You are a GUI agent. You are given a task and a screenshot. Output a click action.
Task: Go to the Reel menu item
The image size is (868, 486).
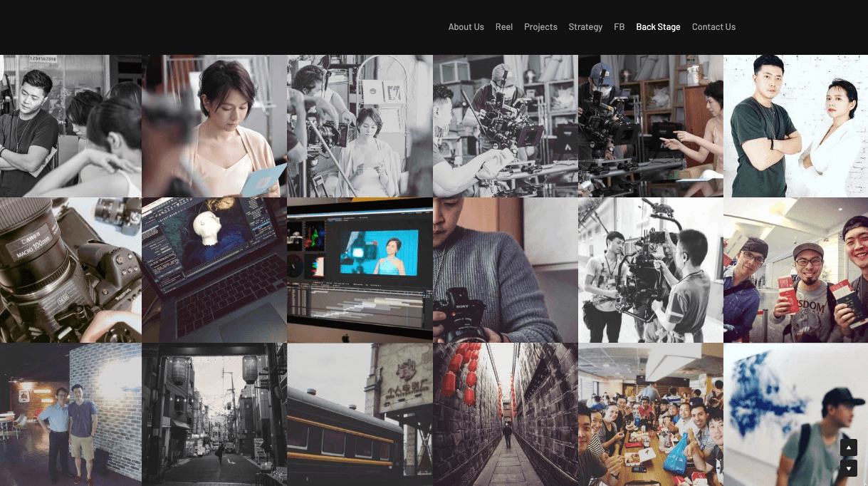coord(504,27)
